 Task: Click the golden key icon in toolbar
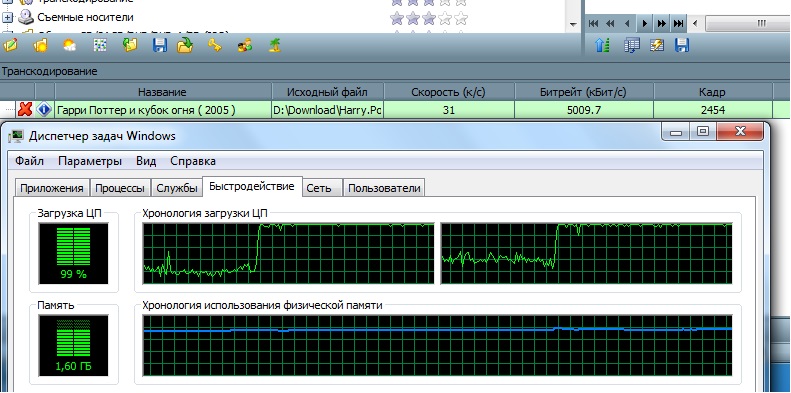(215, 46)
